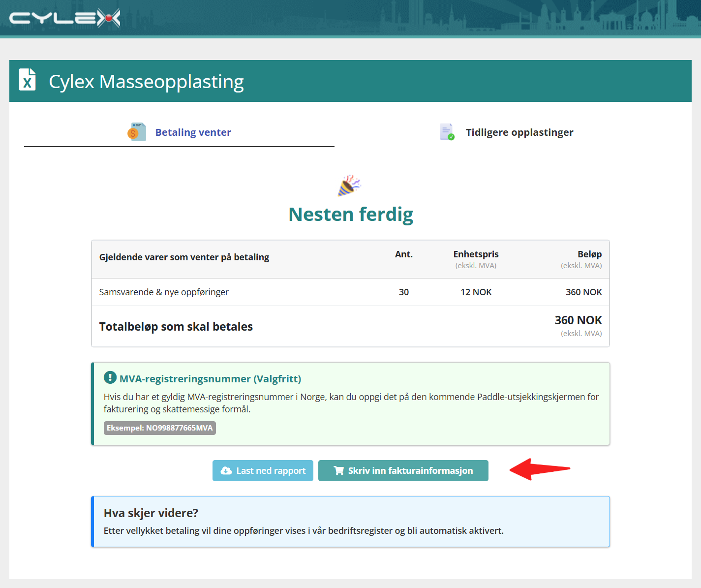Click the Cylex logo in header

[64, 19]
